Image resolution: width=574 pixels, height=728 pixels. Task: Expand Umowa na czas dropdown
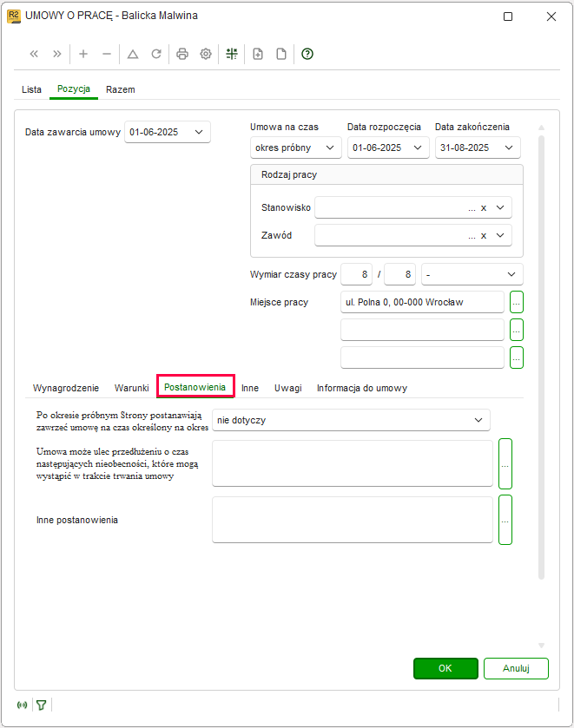coord(330,148)
